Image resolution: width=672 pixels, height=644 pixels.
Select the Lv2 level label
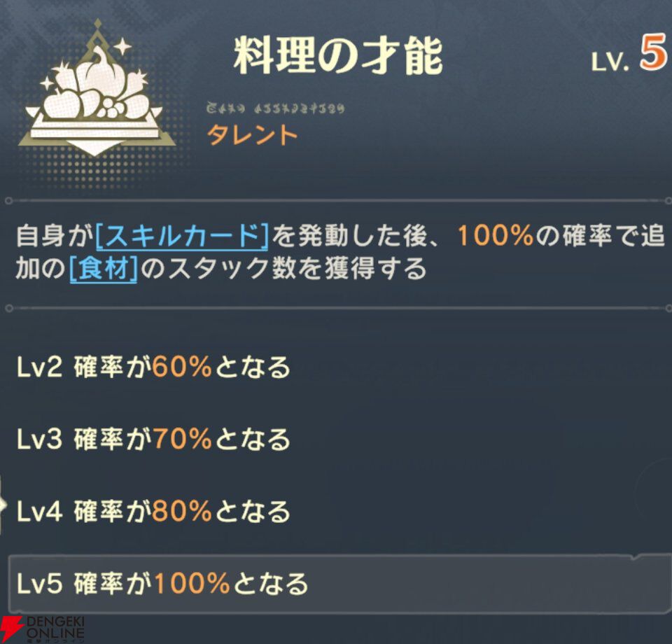(40, 367)
